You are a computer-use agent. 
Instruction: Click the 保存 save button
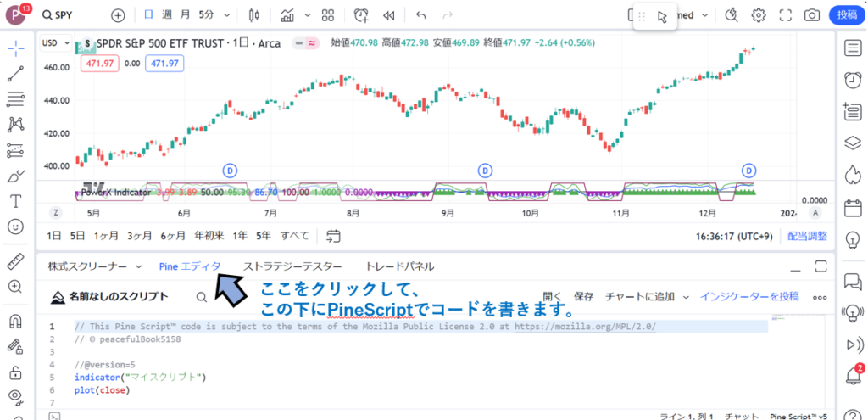click(x=583, y=296)
